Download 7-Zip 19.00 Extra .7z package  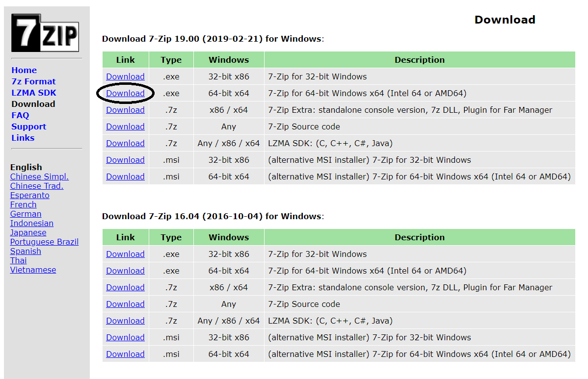pos(125,110)
